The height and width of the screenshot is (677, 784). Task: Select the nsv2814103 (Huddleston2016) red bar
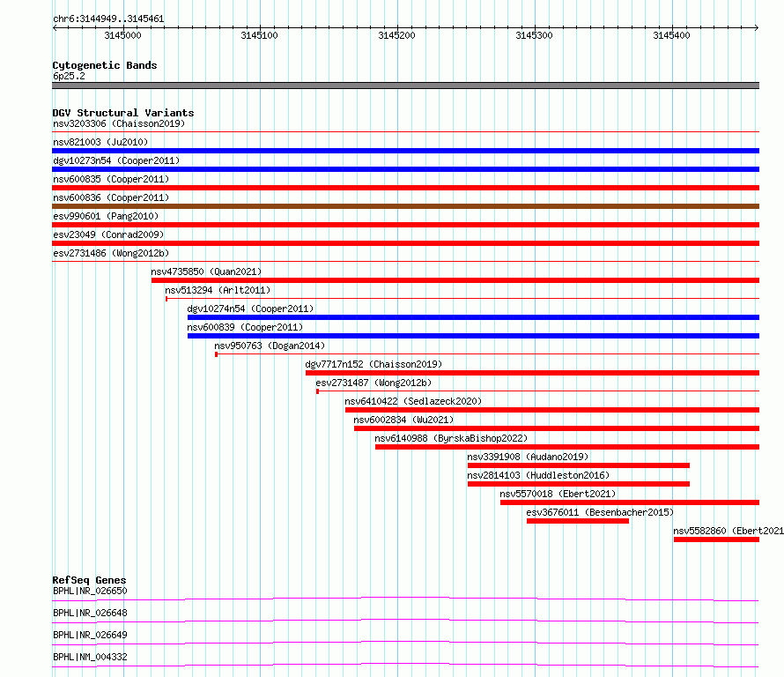[579, 484]
